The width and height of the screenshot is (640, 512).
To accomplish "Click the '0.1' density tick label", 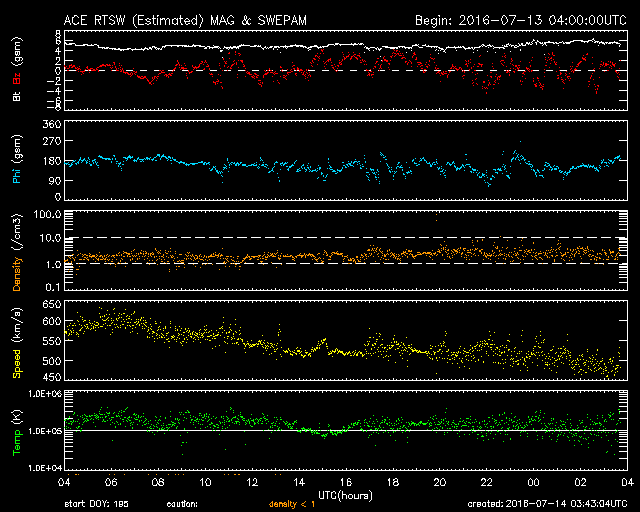I will (x=53, y=287).
